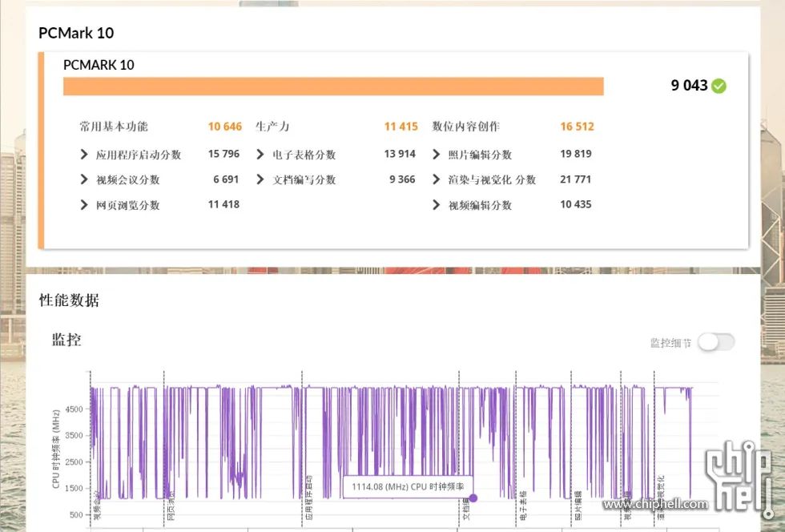The width and height of the screenshot is (785, 532).
Task: Click the PCMARK 10 card title
Action: (99, 65)
